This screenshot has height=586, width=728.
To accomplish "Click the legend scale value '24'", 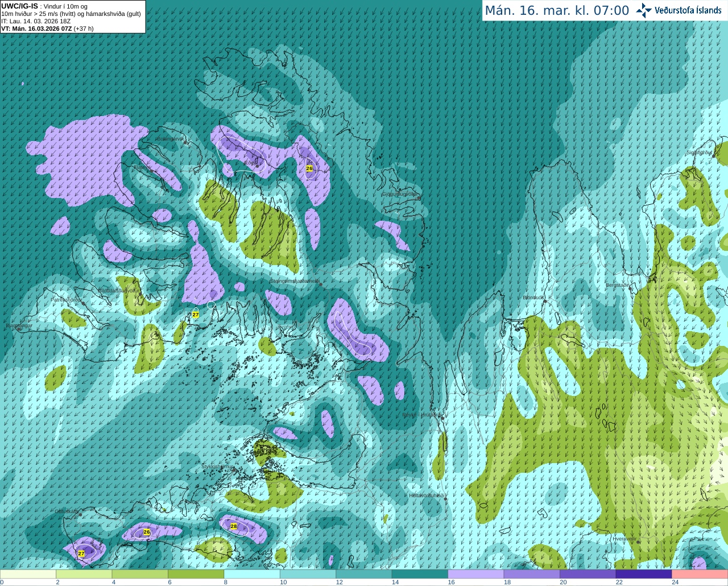I will tap(675, 582).
